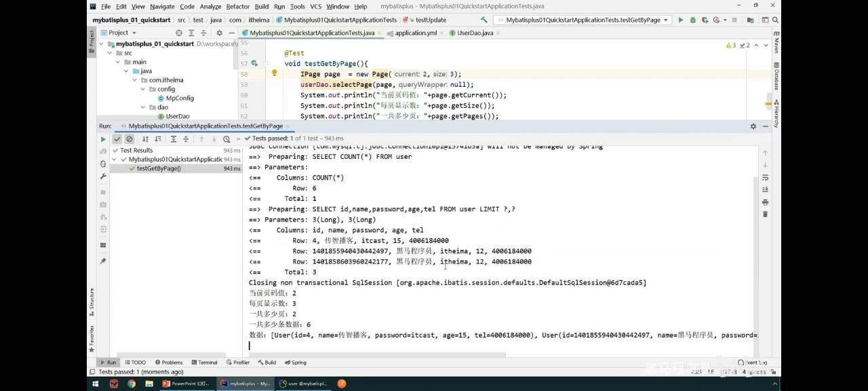This screenshot has height=391, width=868.
Task: Open the Database side panel
Action: click(x=776, y=77)
